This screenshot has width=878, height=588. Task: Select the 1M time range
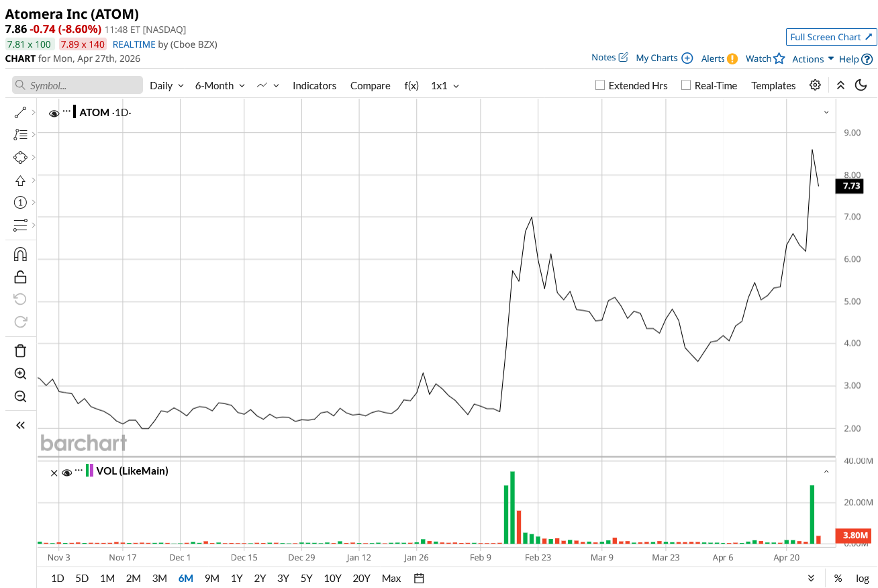tap(107, 578)
